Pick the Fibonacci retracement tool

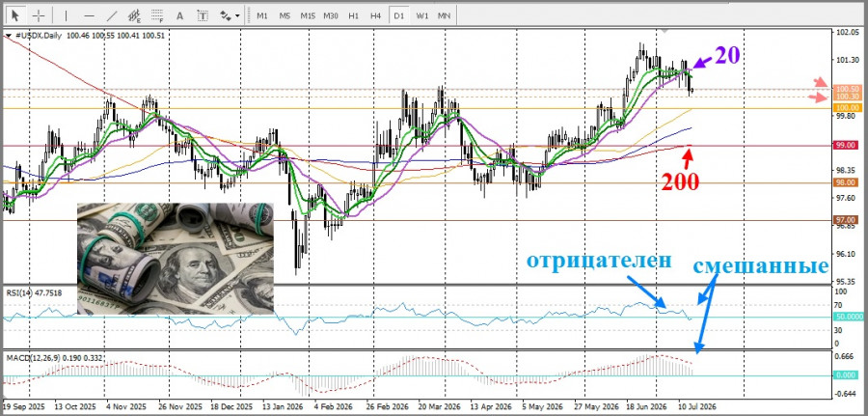click(x=158, y=15)
